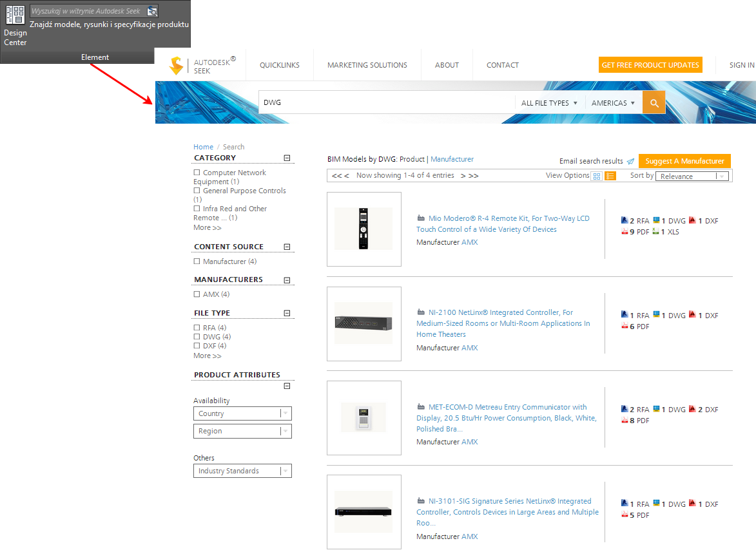Open the Manufacturer results link
The image size is (756, 550).
(x=452, y=159)
